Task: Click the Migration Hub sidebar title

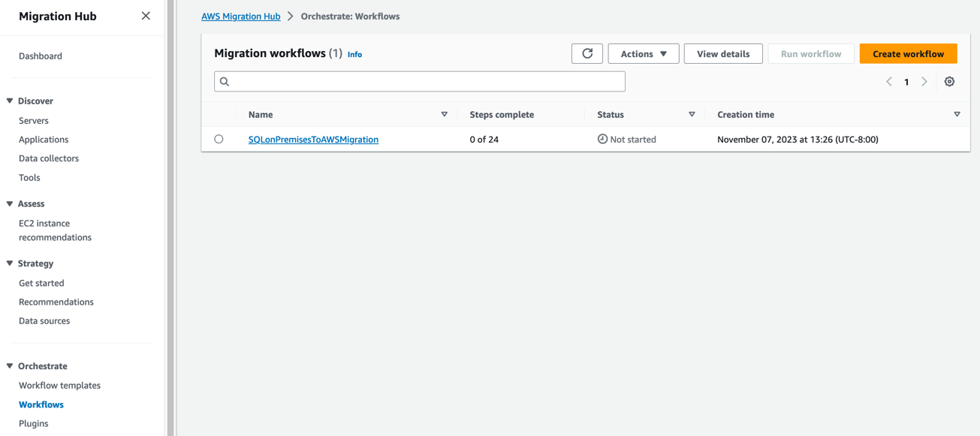Action: pos(58,16)
